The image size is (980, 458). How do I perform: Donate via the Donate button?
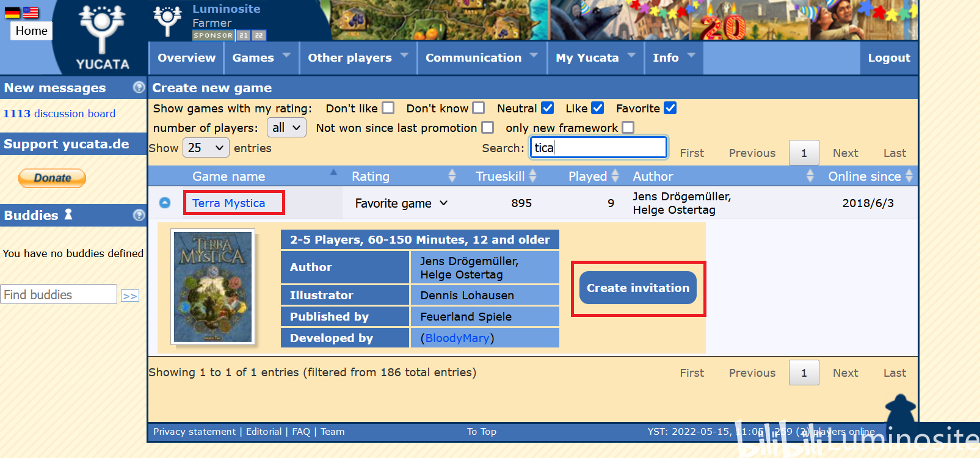pos(52,178)
